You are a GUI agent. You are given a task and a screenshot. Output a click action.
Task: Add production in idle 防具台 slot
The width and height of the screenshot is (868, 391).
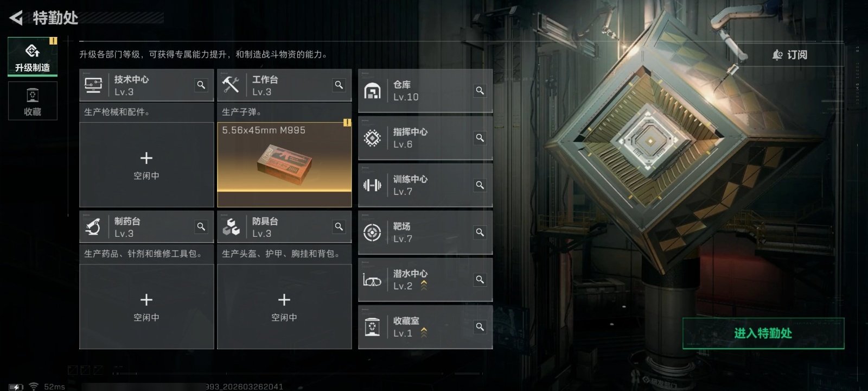click(284, 307)
